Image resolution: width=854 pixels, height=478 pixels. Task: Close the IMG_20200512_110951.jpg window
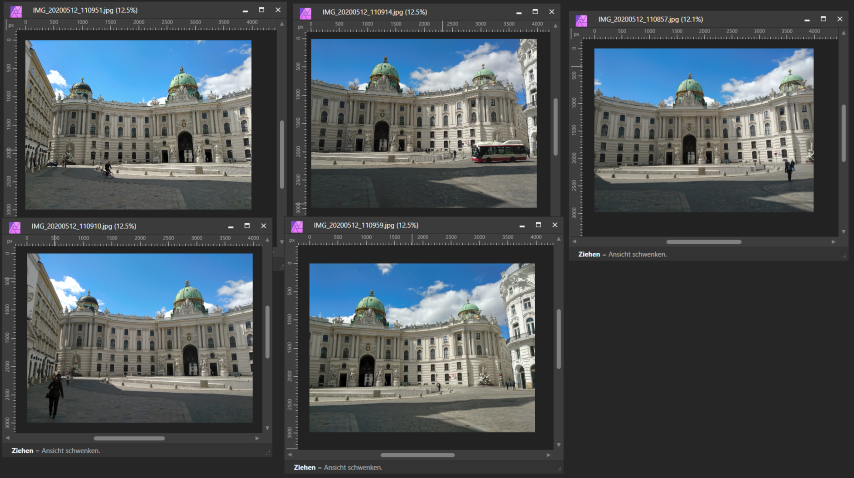pyautogui.click(x=278, y=10)
